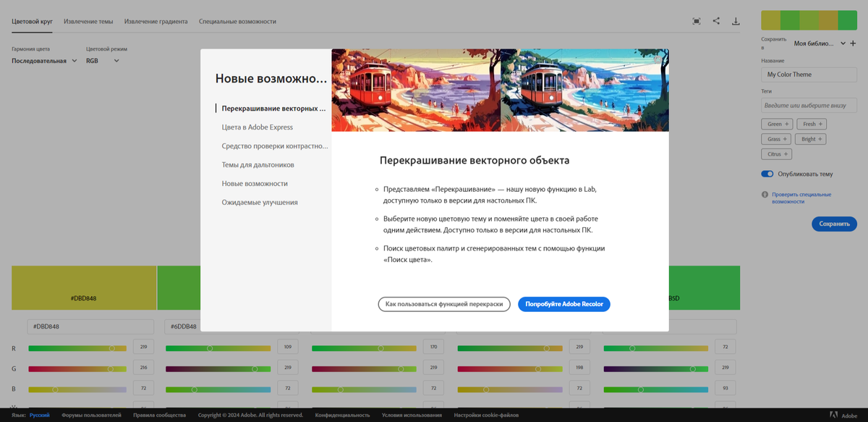Click the copyright text © 2024 Adobe
This screenshot has width=868, height=422.
click(250, 415)
